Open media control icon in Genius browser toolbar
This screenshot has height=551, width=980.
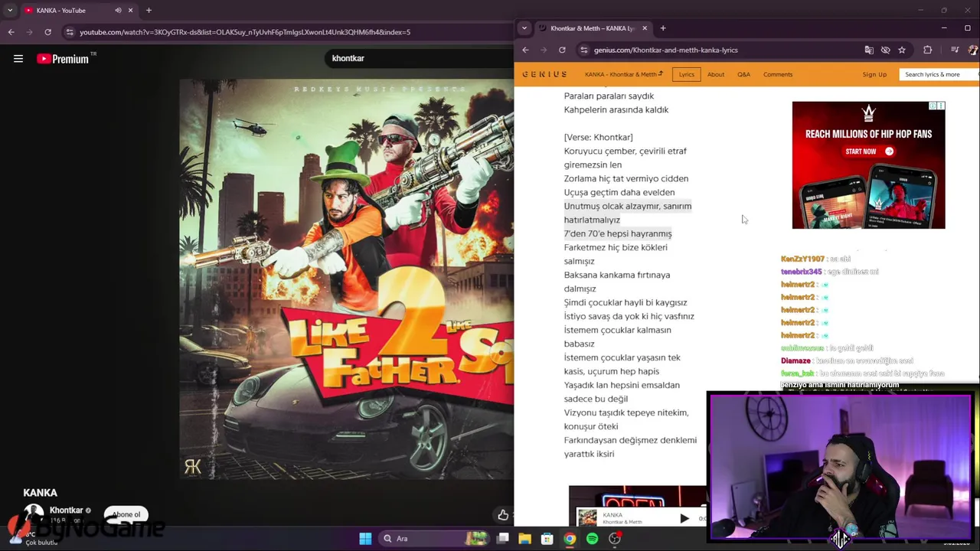coord(954,50)
